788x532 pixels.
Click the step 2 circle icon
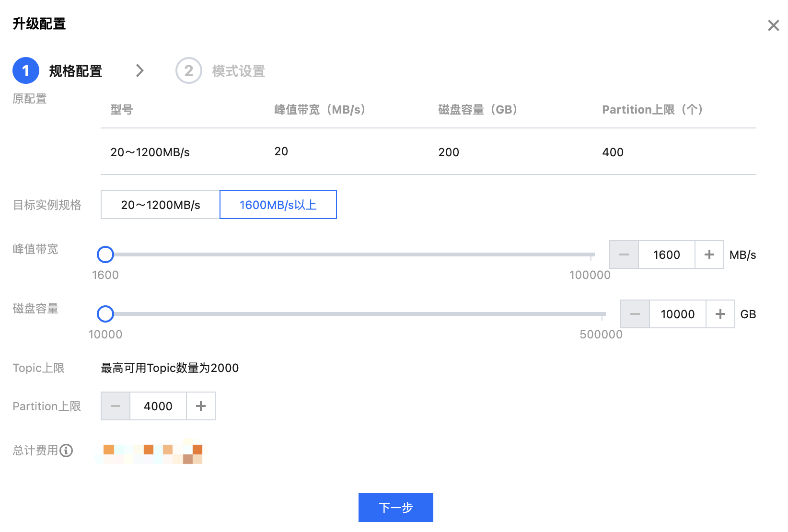188,70
